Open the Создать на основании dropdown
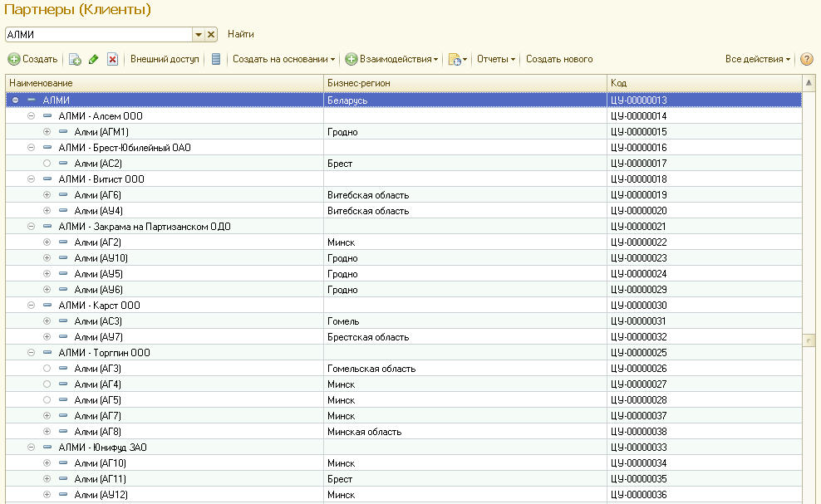The height and width of the screenshot is (504, 821). pyautogui.click(x=283, y=60)
